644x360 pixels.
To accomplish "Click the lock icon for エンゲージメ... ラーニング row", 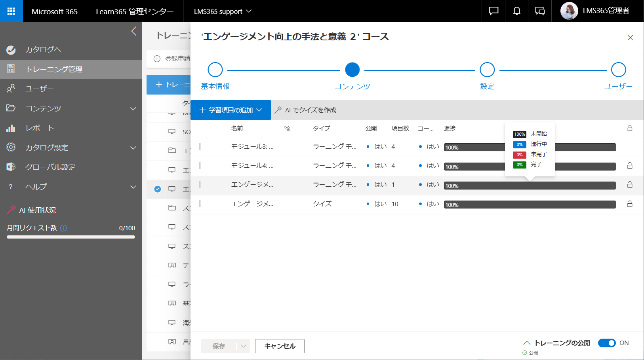I will coord(630,185).
